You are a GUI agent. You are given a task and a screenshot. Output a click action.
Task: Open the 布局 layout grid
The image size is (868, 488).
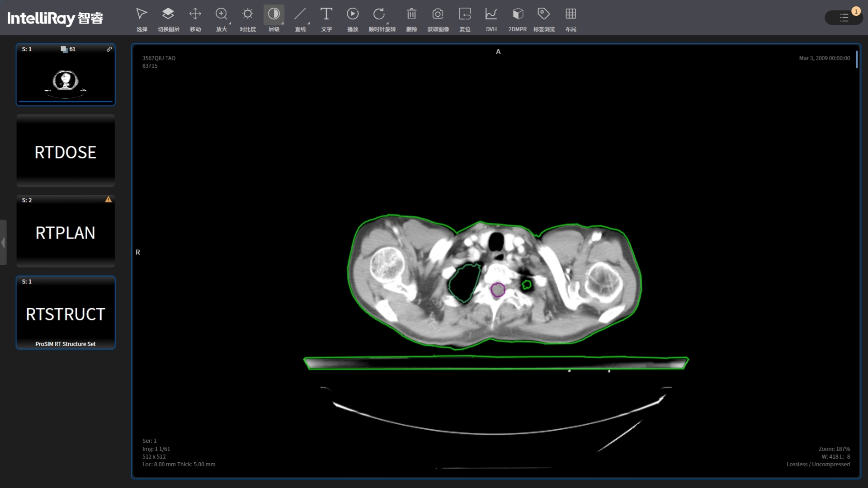[x=571, y=19]
